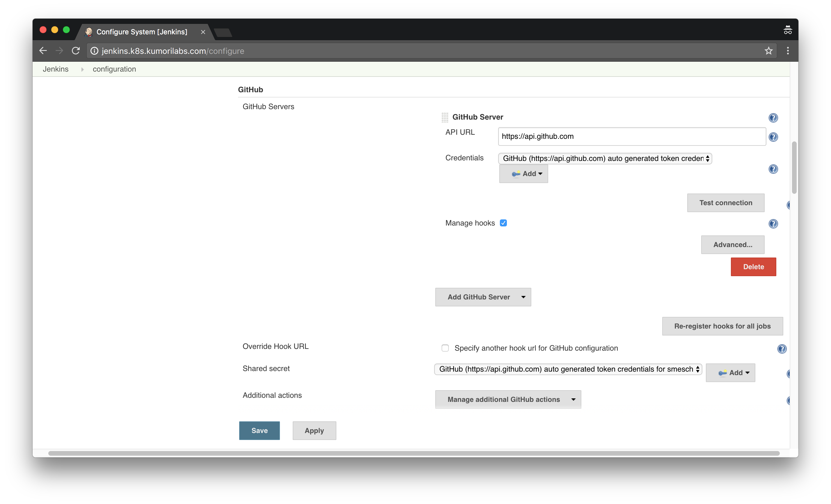The image size is (831, 504).
Task: Click the Jenkins favicon on the tab
Action: [89, 32]
